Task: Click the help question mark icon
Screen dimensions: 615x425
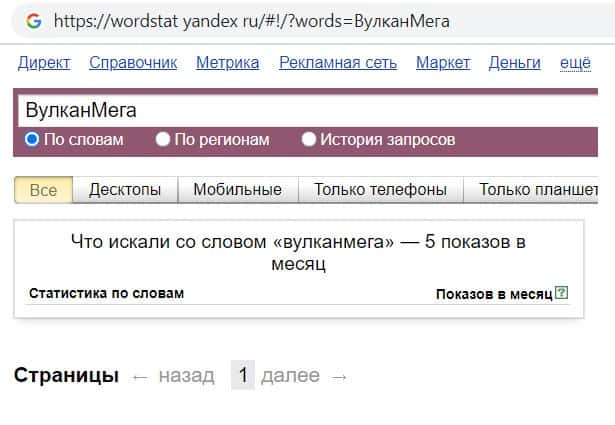Action: tap(561, 293)
